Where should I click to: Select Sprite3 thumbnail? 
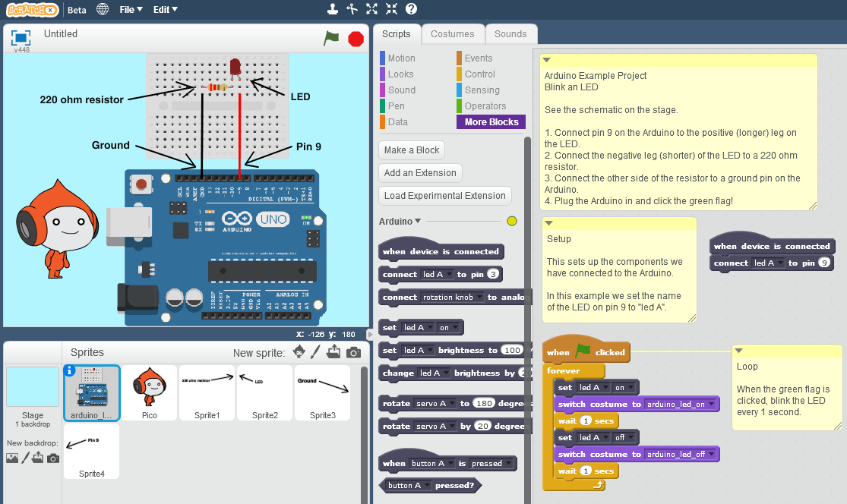323,393
